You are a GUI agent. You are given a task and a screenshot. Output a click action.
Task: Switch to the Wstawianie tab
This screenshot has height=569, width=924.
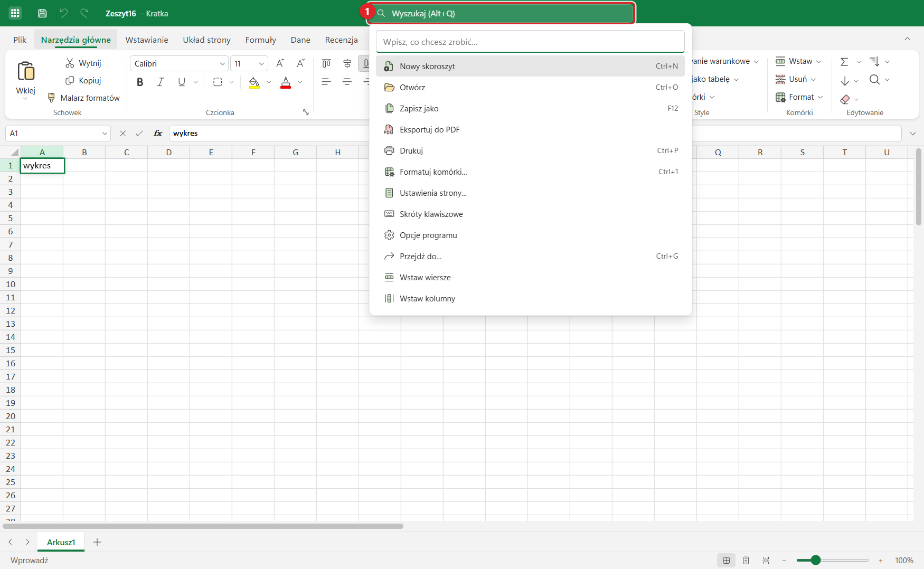point(147,40)
